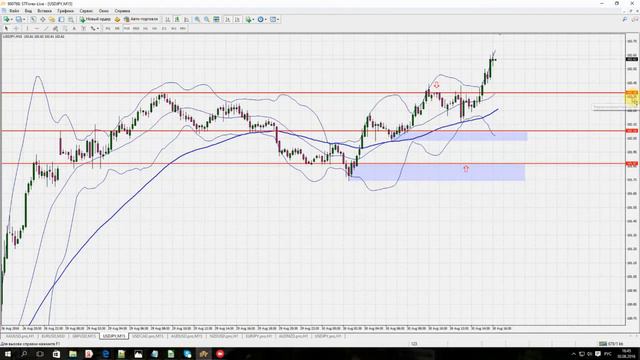The width and height of the screenshot is (640, 360).
Task: Select the arrows objects tool
Action: coord(93,28)
